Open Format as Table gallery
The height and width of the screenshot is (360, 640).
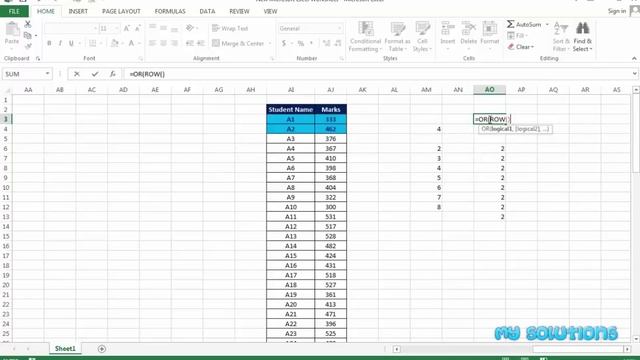[397, 37]
